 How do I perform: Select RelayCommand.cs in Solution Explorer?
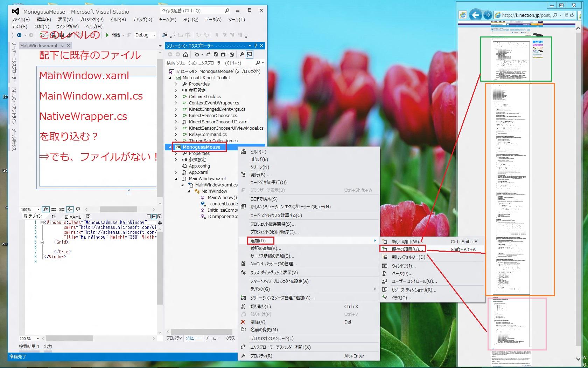click(208, 135)
